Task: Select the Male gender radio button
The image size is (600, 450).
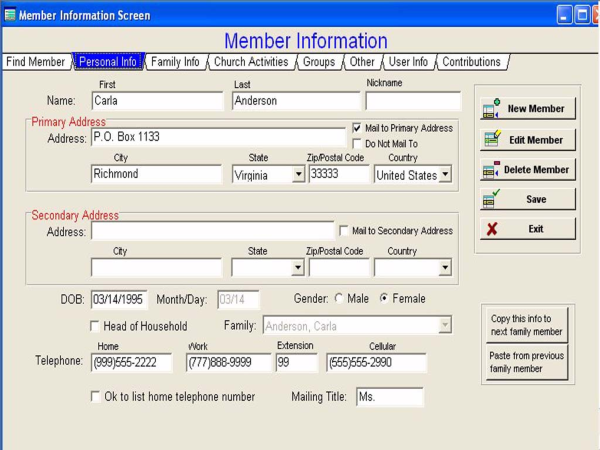Action: coord(339,298)
